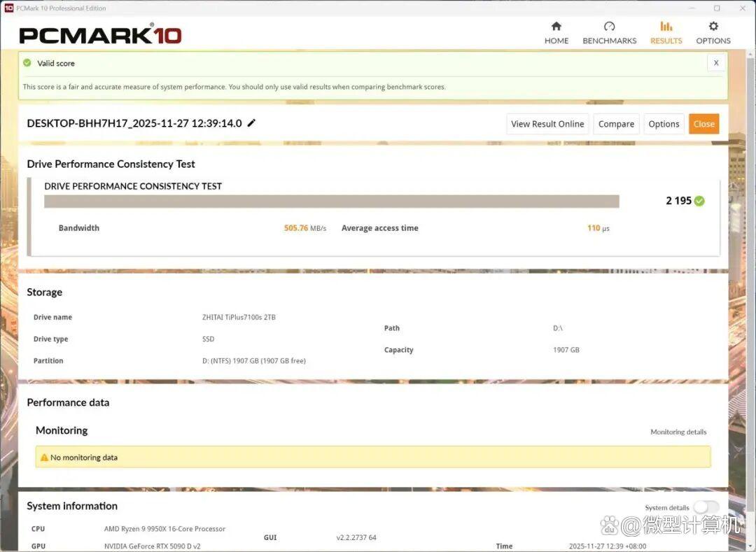The width and height of the screenshot is (756, 552).
Task: Click the DRIVE PERFORMANCE CONSISTENCY TEST heading
Action: click(133, 186)
